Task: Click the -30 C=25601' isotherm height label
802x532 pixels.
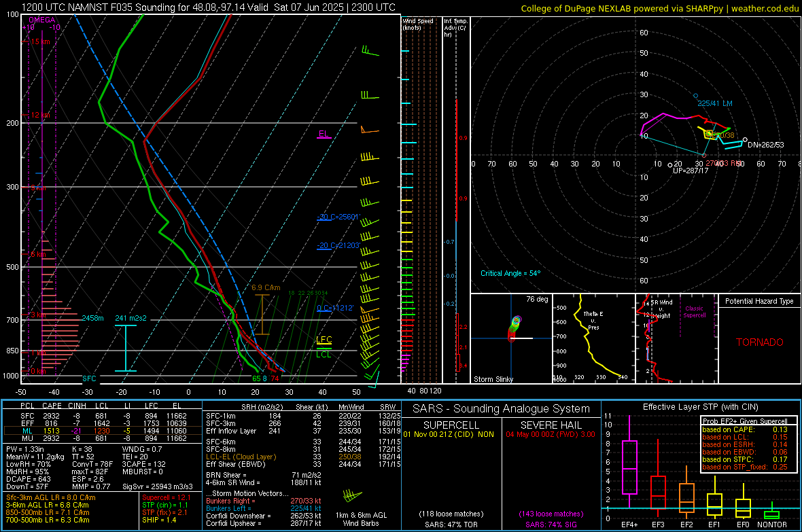Action: [338, 217]
